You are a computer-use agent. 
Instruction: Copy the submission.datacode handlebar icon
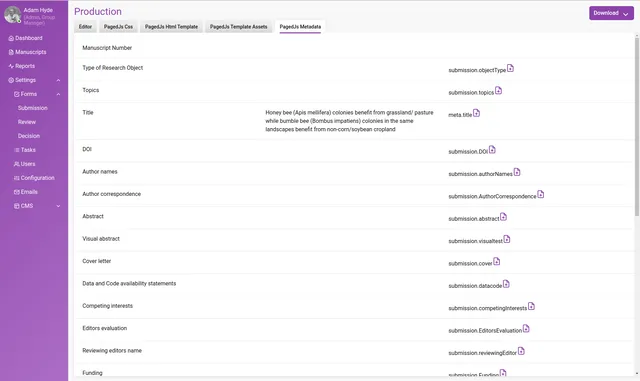[x=506, y=284]
